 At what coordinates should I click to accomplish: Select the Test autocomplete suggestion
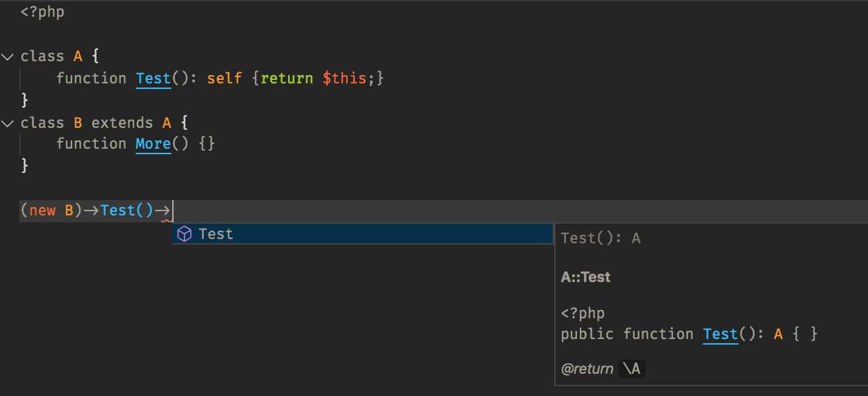[362, 234]
